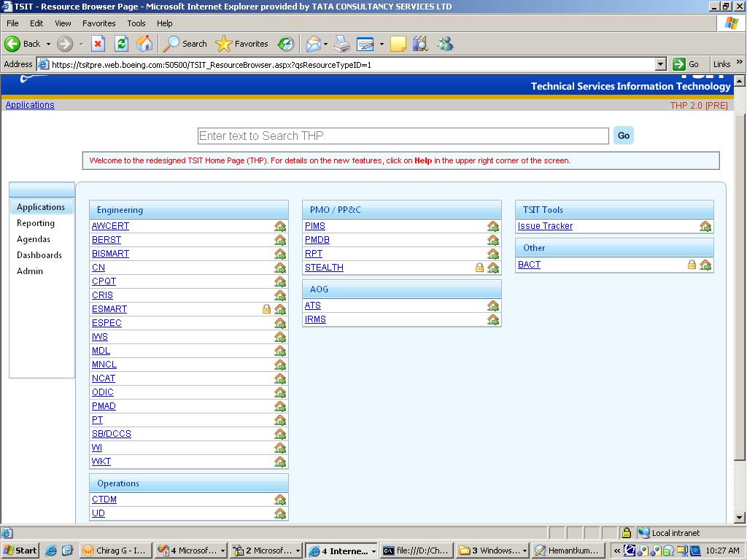Viewport: 747px width, 560px height.
Task: Click the home icon beside PIMS
Action: click(493, 226)
